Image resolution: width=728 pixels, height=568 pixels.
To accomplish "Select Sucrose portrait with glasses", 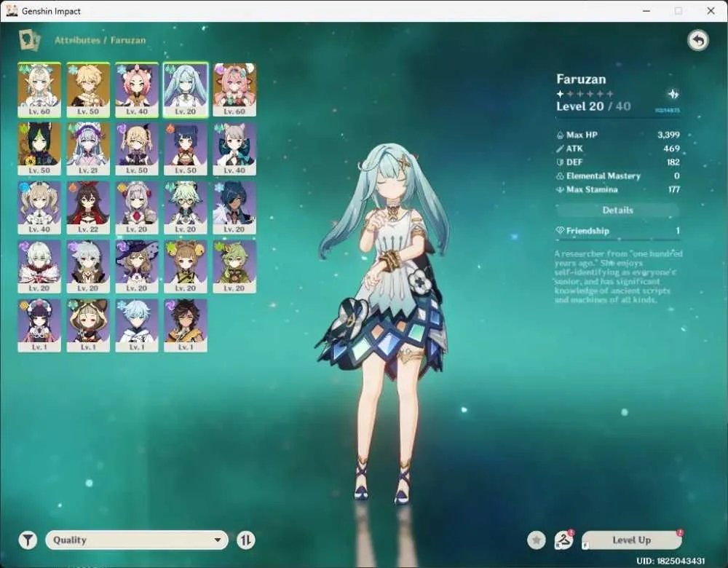I will (186, 208).
